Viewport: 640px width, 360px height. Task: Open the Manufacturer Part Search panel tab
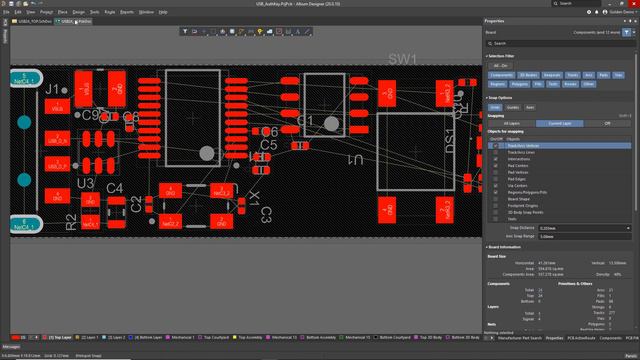click(x=520, y=338)
